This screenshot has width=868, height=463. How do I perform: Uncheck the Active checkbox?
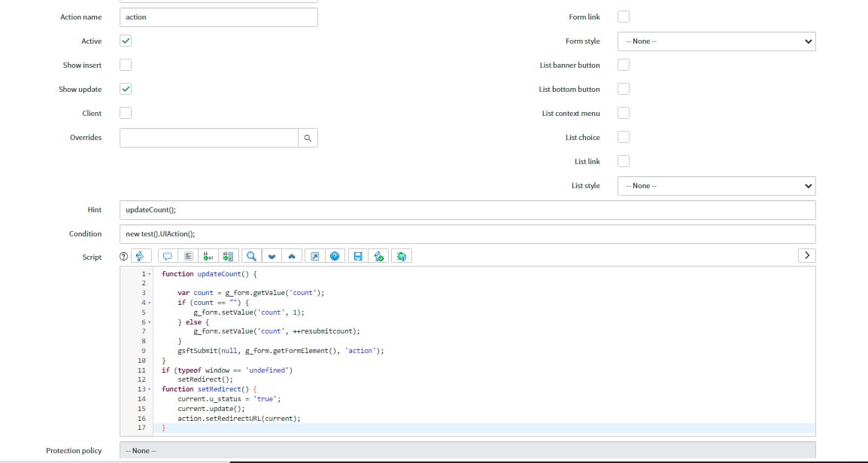click(126, 41)
